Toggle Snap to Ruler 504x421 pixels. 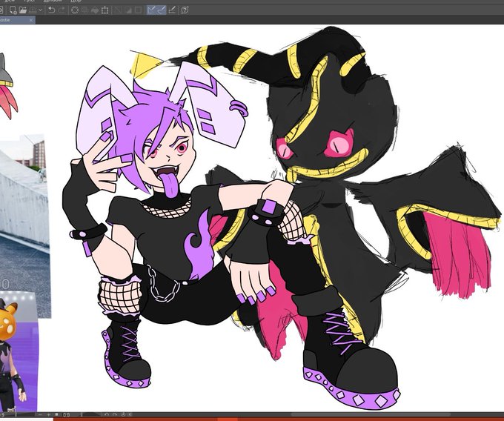coord(151,10)
